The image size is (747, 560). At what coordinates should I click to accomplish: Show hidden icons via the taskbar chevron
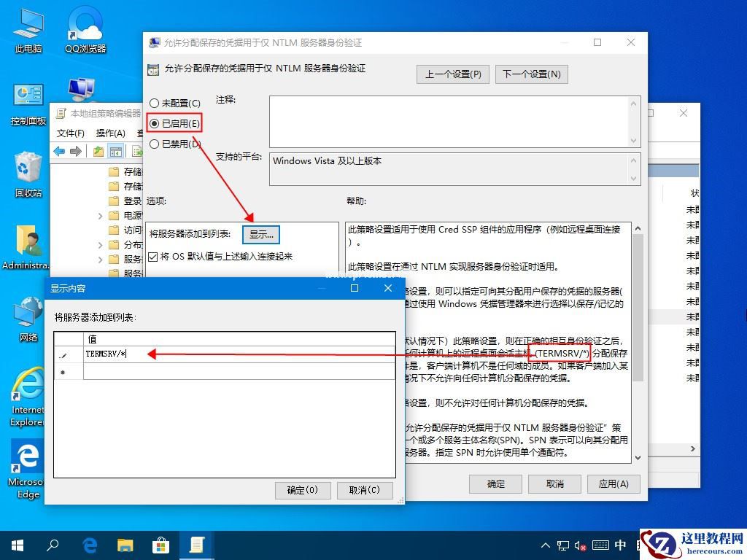[x=546, y=545]
